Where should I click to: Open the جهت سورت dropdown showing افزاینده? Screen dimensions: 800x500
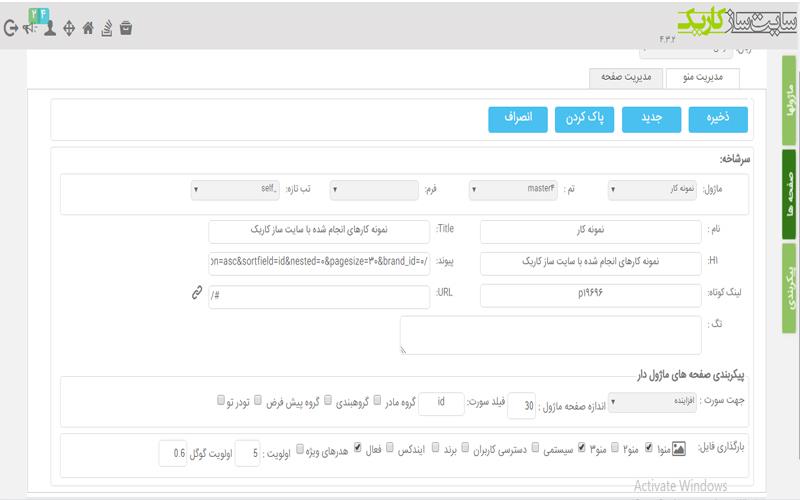(652, 403)
